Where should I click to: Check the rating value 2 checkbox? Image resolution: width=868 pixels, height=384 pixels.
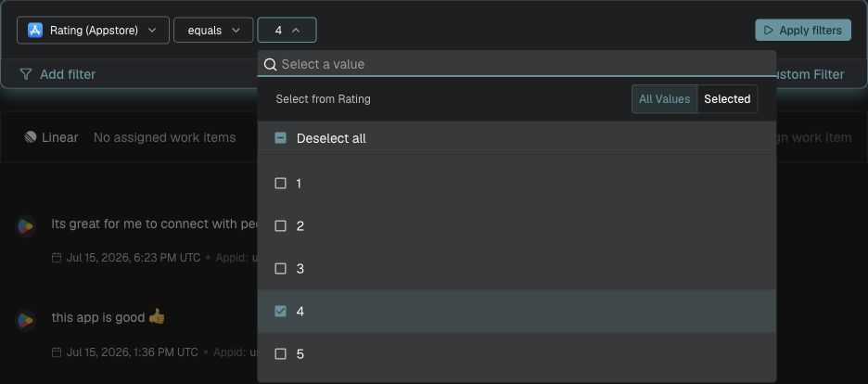[x=281, y=225]
